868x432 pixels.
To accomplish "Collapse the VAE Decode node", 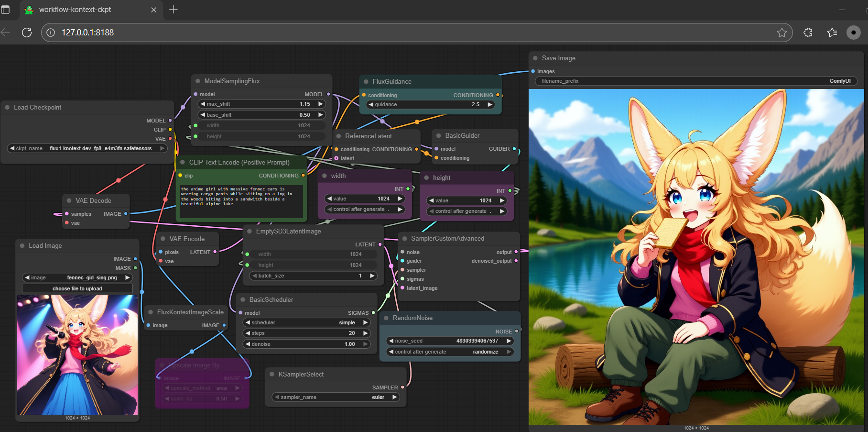I will click(x=69, y=200).
